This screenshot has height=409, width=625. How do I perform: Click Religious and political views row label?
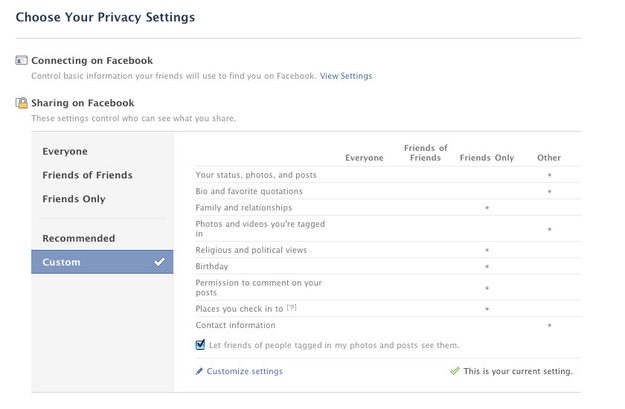pos(251,250)
